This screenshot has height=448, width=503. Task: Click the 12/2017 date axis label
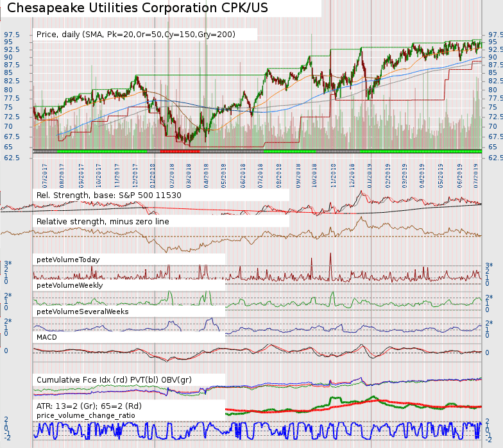pos(135,176)
